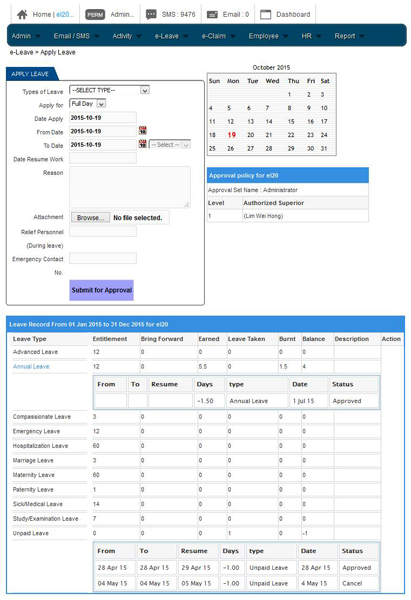Click Submit for Approval button
The height and width of the screenshot is (600, 411).
pos(101,290)
